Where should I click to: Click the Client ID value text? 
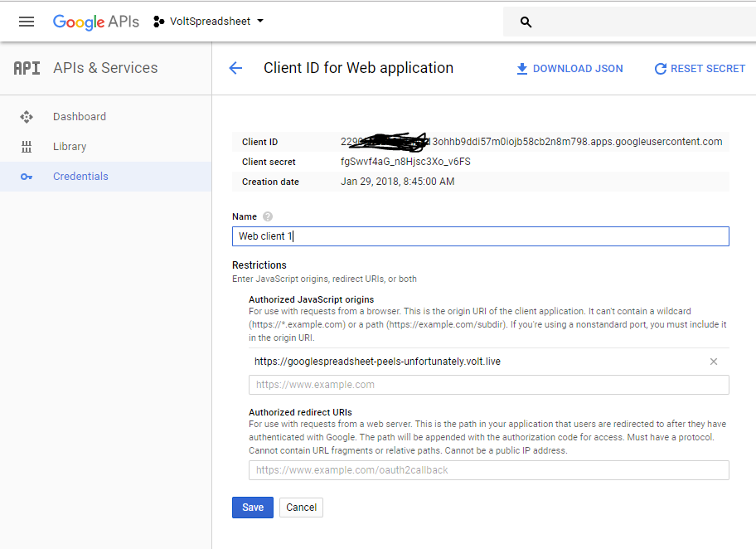coord(531,142)
